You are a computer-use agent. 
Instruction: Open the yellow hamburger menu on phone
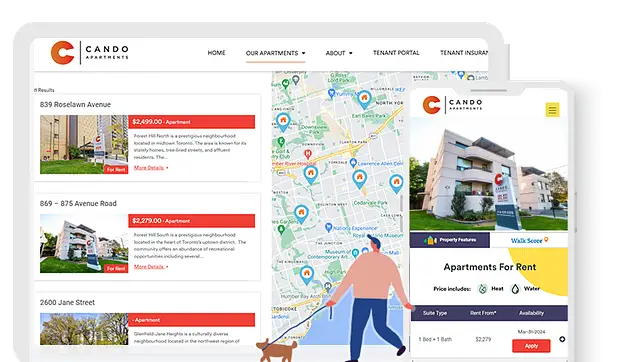pyautogui.click(x=552, y=110)
